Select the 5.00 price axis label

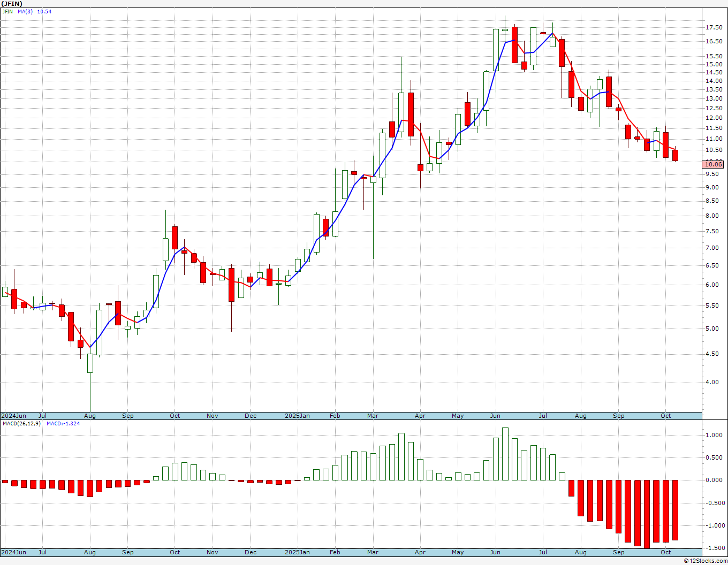pos(712,329)
